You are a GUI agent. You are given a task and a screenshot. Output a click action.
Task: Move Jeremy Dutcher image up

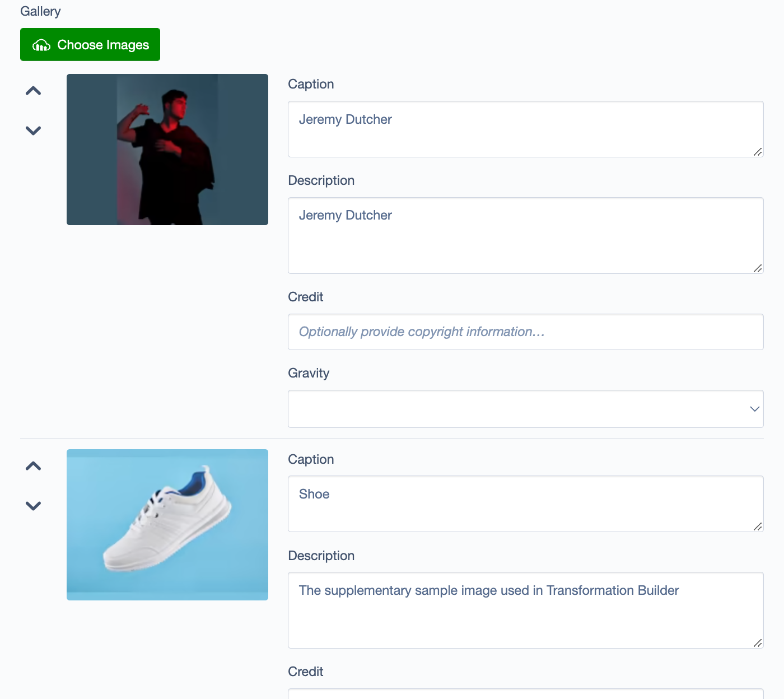34,91
